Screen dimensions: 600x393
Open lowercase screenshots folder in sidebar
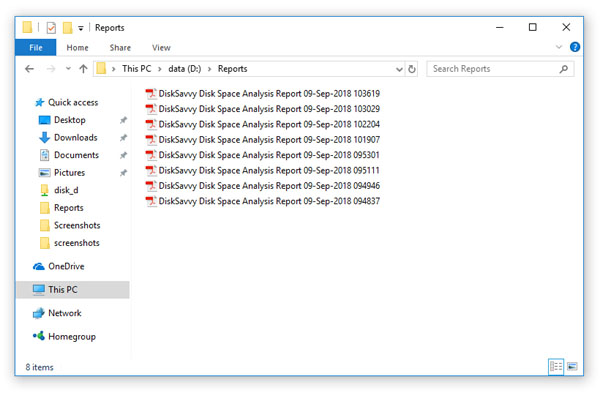[77, 243]
